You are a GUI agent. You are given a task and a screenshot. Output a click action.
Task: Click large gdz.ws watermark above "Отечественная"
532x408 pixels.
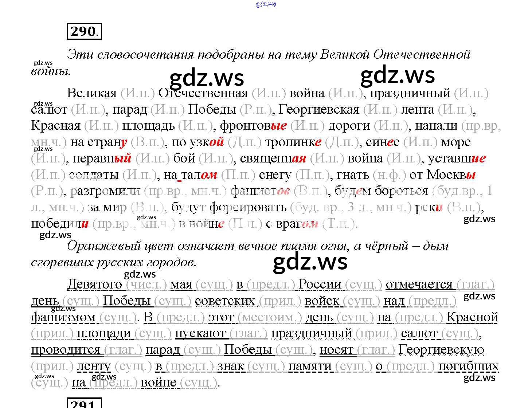[x=207, y=78]
